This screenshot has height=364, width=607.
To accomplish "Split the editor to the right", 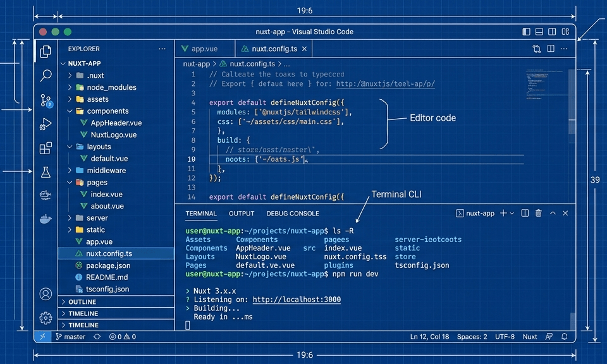I will 551,49.
